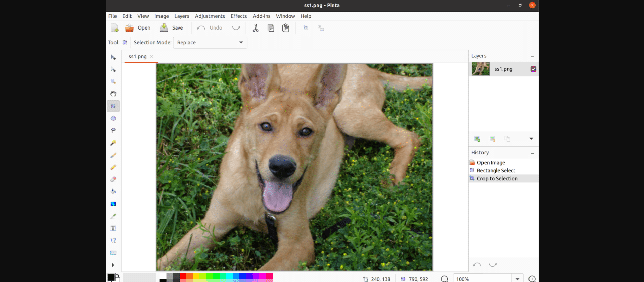Open the Help menu

click(306, 16)
